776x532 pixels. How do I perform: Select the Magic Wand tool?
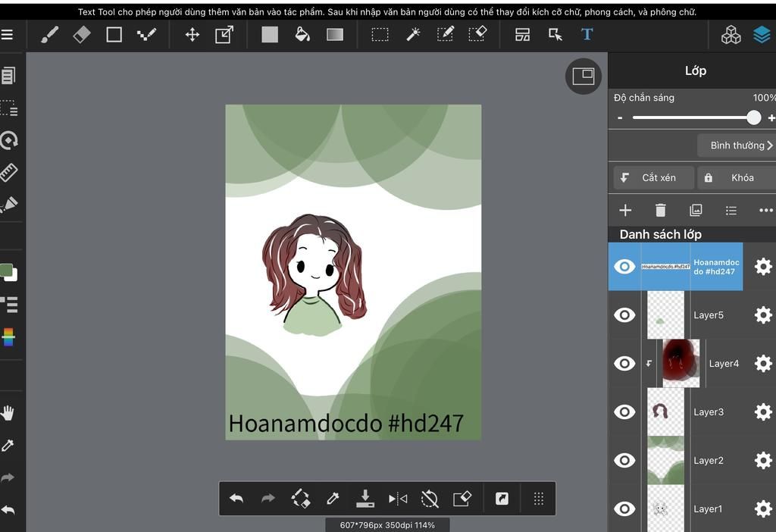413,35
